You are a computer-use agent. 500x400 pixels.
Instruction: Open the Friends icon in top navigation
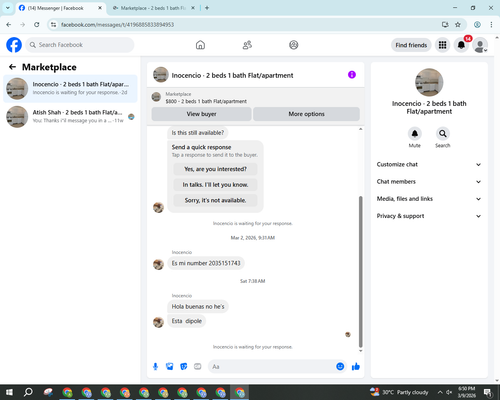pyautogui.click(x=247, y=45)
